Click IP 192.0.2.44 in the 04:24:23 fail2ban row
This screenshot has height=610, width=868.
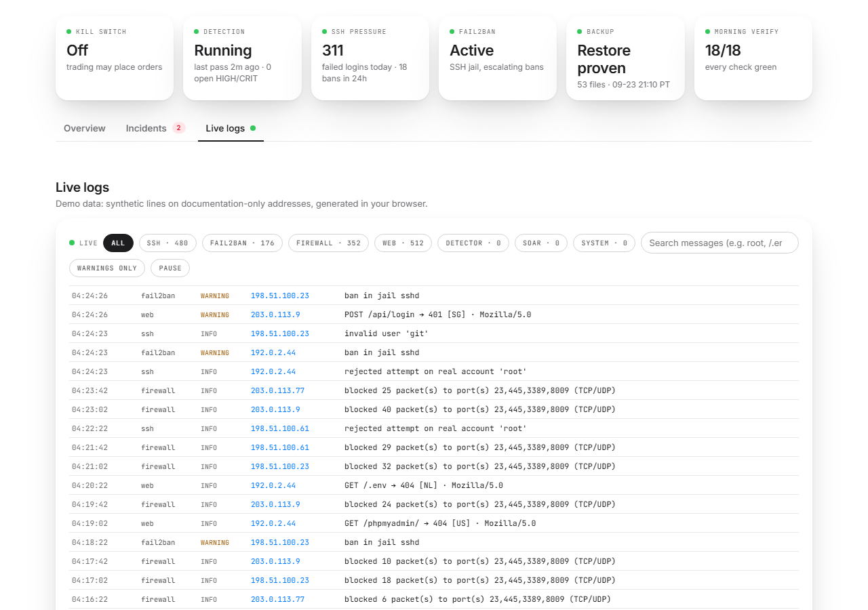273,352
